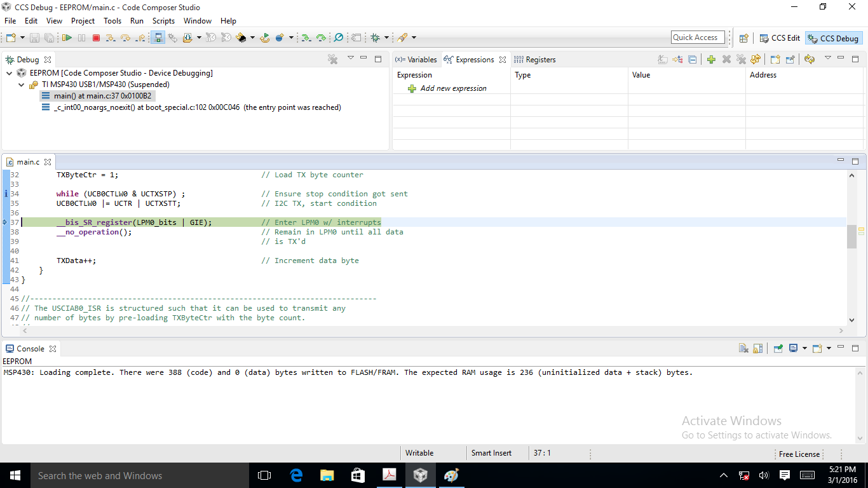Click Remove All Expressions double-X icon
This screenshot has width=868, height=488.
coord(741,60)
